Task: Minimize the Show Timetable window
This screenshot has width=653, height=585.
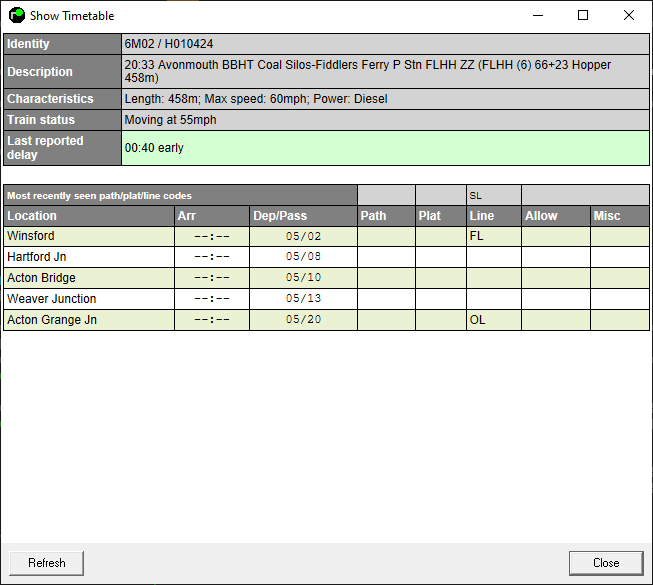Action: click(538, 16)
